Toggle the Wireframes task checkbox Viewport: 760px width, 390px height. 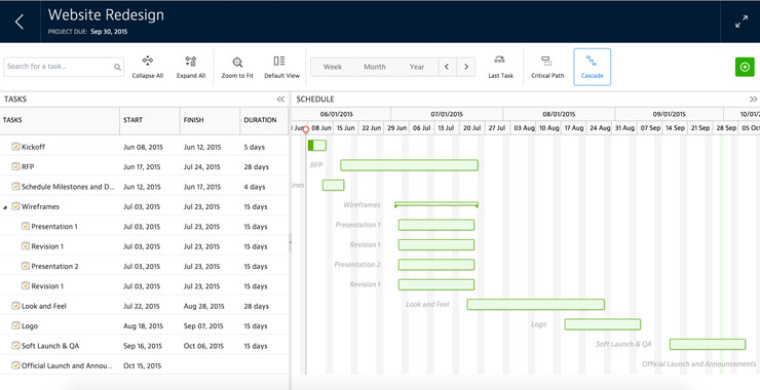(16, 206)
